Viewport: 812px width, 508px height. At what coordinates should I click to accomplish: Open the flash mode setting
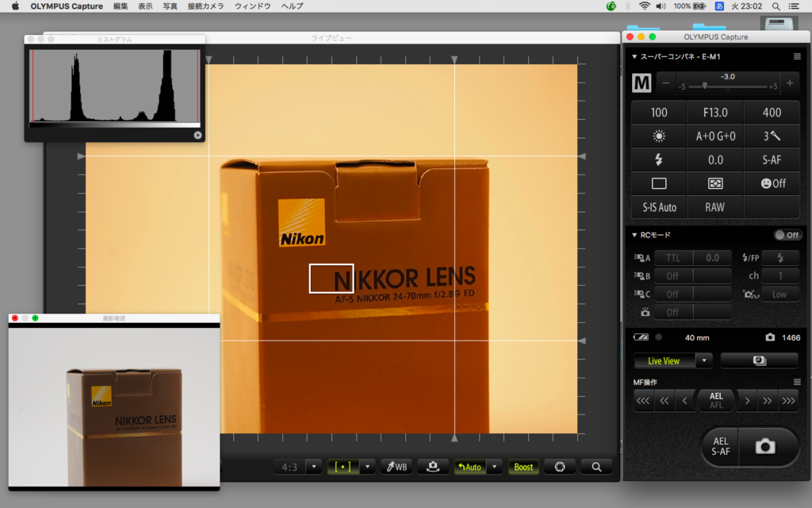658,160
